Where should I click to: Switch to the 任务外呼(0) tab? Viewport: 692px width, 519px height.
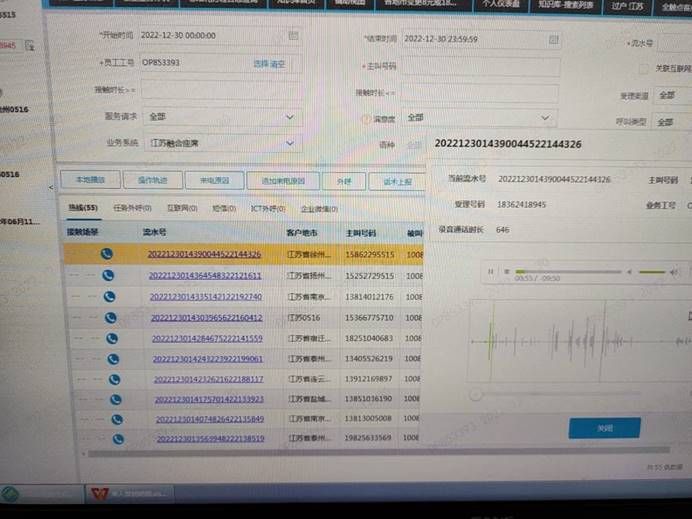pyautogui.click(x=132, y=208)
